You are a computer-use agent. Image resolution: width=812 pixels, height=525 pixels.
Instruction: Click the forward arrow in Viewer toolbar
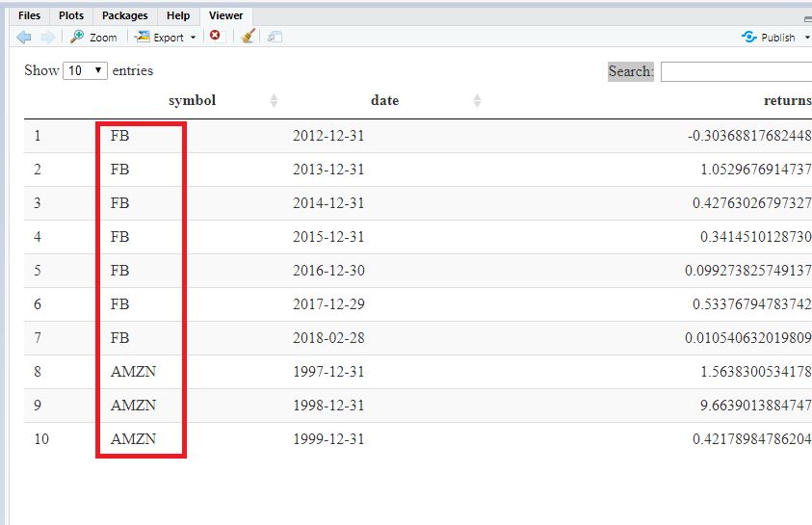point(47,37)
